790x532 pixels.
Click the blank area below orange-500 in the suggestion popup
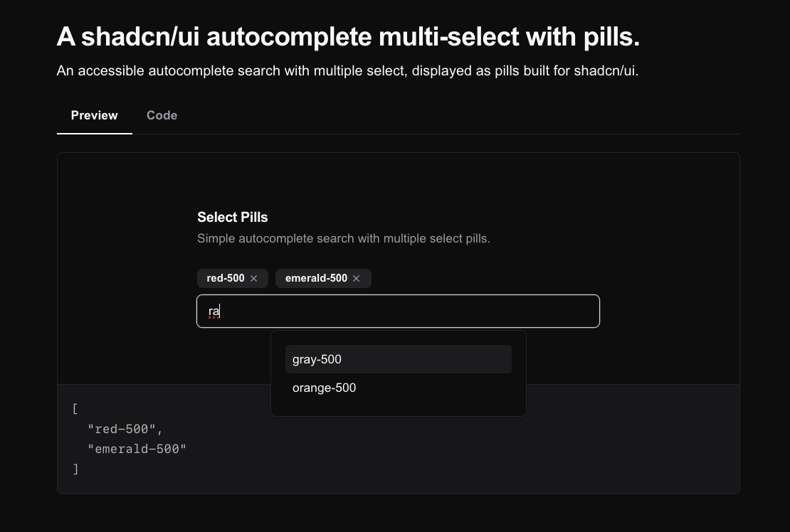(398, 408)
